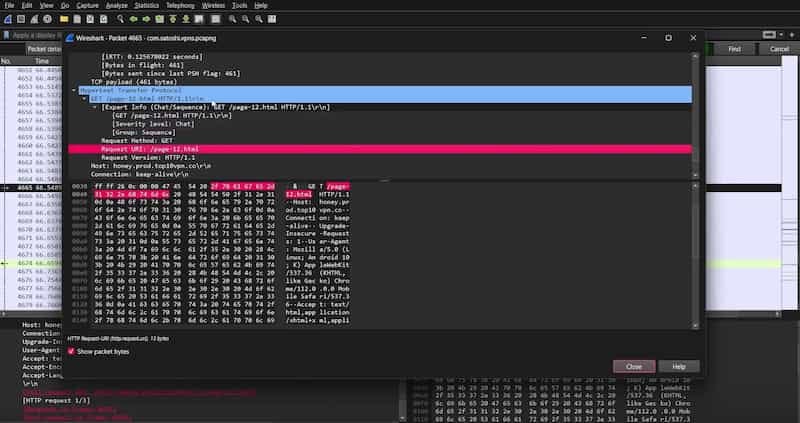The width and height of the screenshot is (800, 423).
Task: Toggle the Show packet bytes checkbox
Action: coord(71,352)
